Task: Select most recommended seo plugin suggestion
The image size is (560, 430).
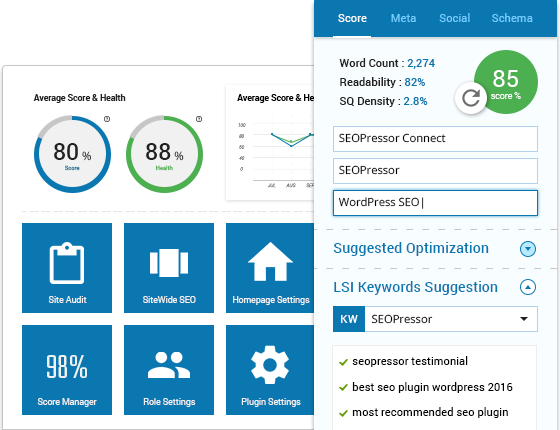Action: point(430,412)
